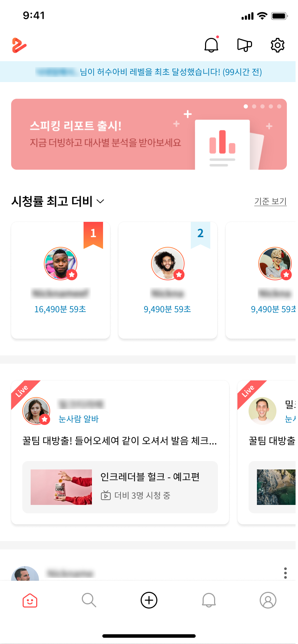298x644 pixels.
Task: Open app settings via the gear icon
Action: point(277,45)
